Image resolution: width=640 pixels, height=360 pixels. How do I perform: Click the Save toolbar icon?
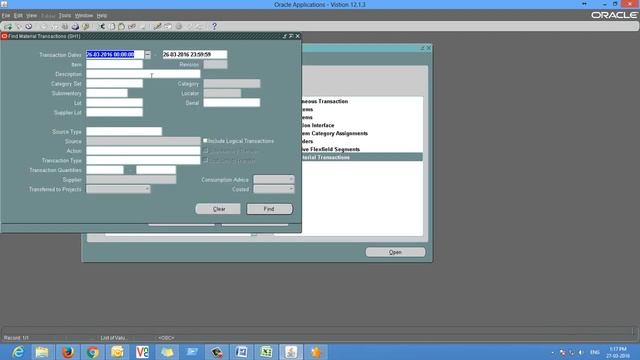coord(43,27)
